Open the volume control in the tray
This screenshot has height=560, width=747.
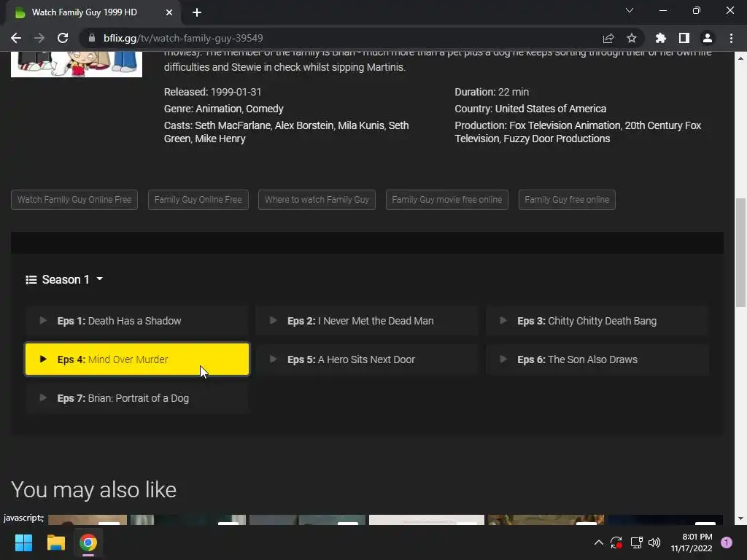pos(654,542)
